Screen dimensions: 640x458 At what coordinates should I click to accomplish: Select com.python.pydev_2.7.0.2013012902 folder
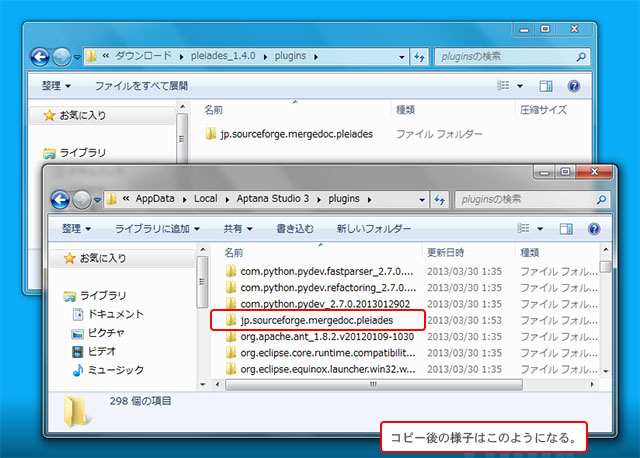(x=318, y=304)
